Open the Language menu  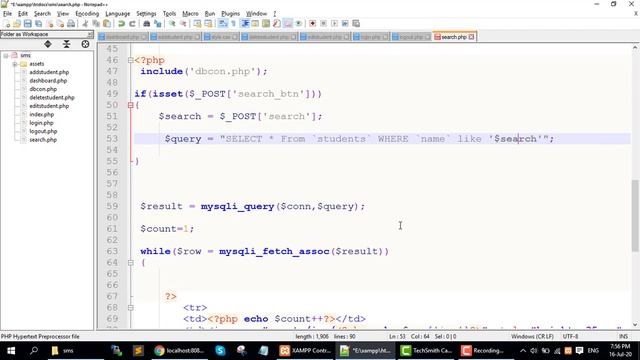[x=118, y=13]
